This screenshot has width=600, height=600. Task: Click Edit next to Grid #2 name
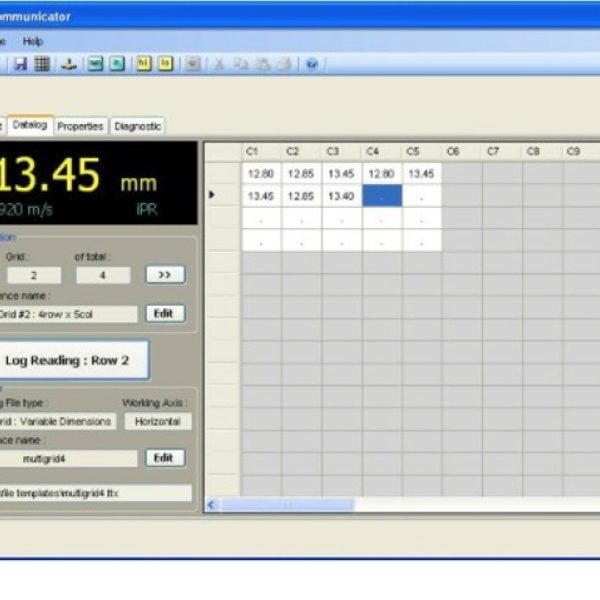click(x=165, y=314)
